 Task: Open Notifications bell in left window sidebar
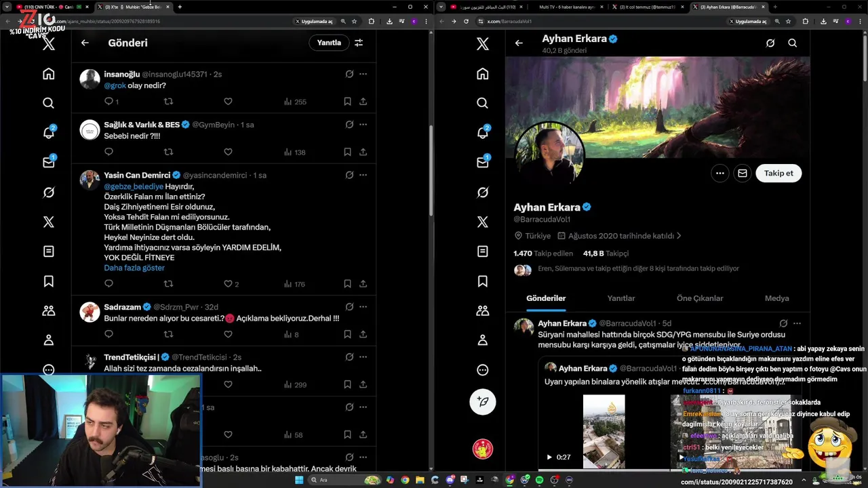pyautogui.click(x=48, y=133)
